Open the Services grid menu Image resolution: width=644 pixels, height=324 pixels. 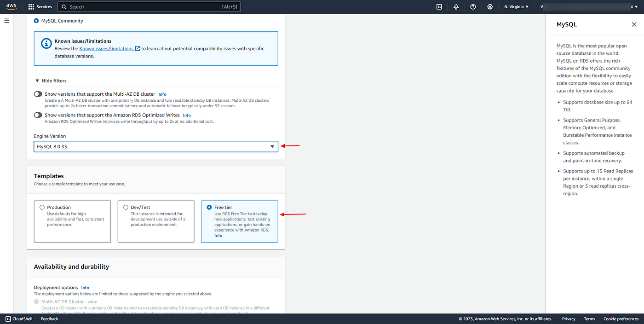coord(40,7)
